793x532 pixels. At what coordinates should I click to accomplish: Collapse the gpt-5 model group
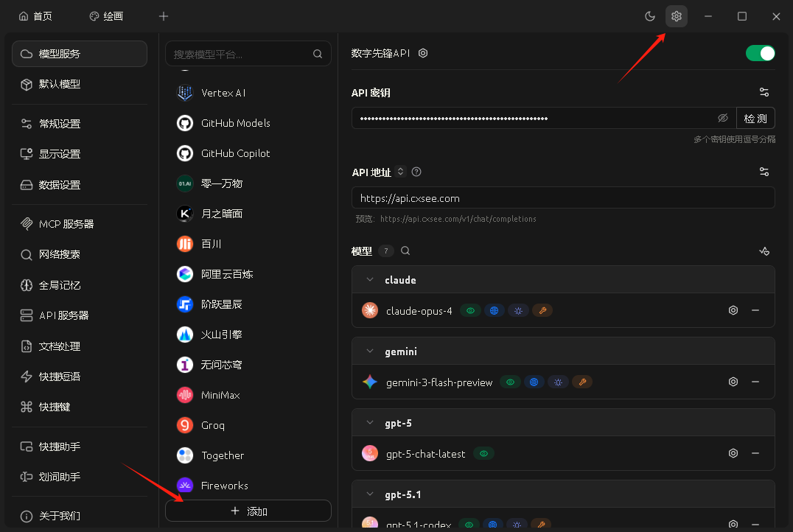coord(370,423)
